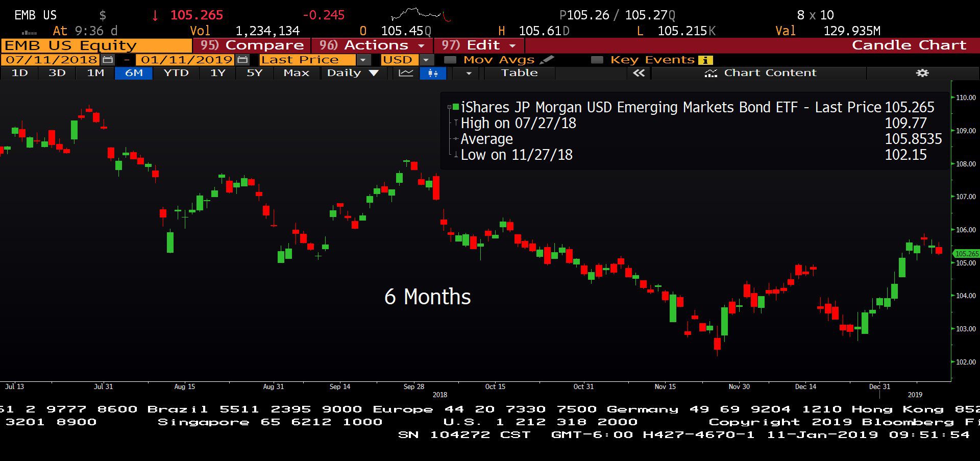
Task: Click the Last Price field box
Action: pyautogui.click(x=308, y=60)
